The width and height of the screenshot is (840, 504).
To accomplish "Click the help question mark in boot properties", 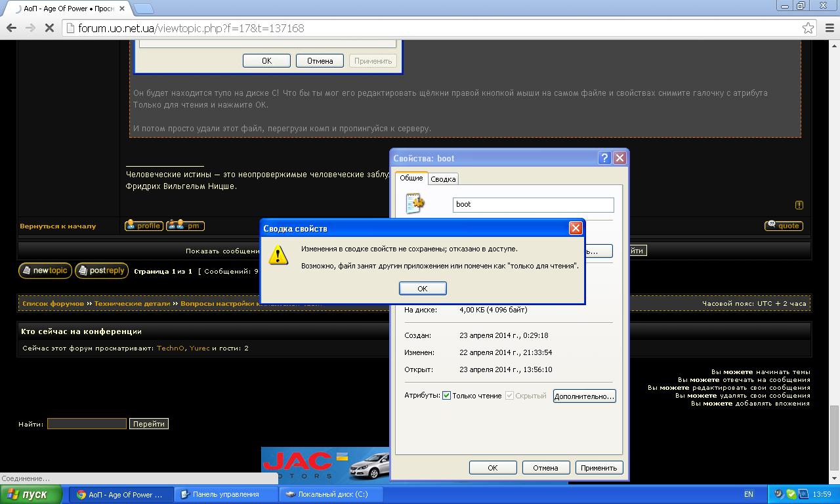I will [x=604, y=158].
